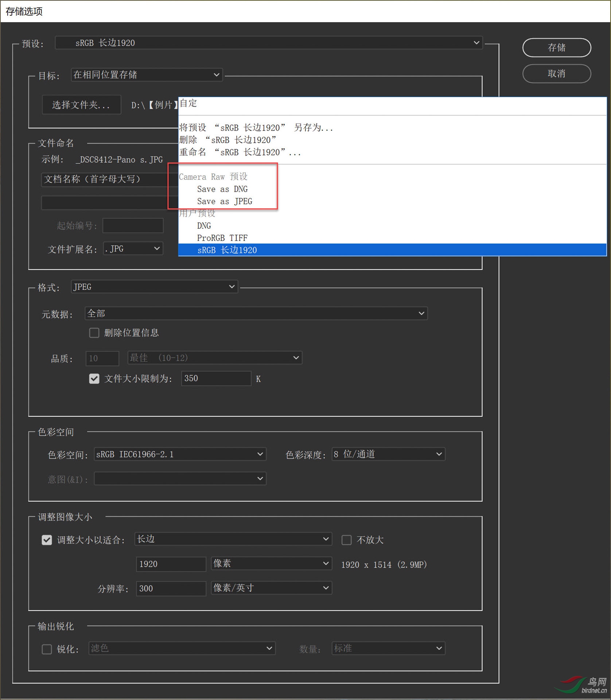
Task: Click the 取消 button
Action: pos(557,74)
